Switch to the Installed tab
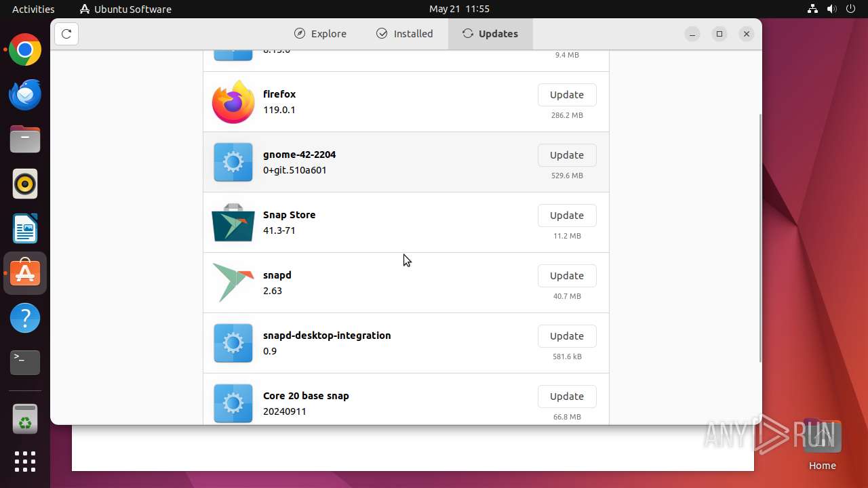The height and width of the screenshot is (488, 868). pyautogui.click(x=404, y=34)
